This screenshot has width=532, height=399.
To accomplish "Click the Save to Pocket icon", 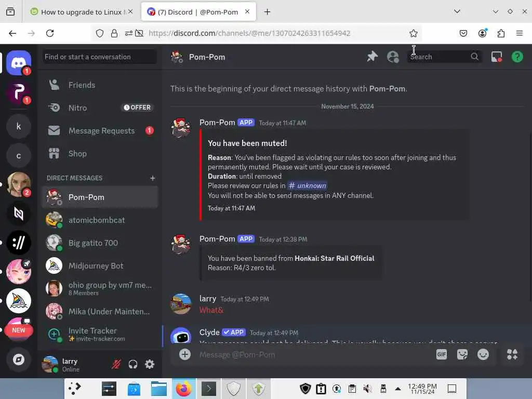I will coord(463,33).
